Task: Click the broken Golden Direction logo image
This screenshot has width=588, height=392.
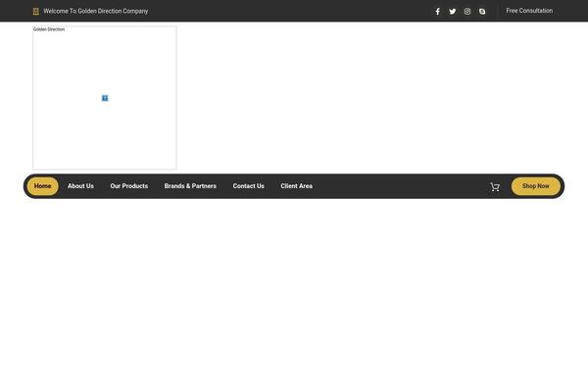Action: coord(105,98)
